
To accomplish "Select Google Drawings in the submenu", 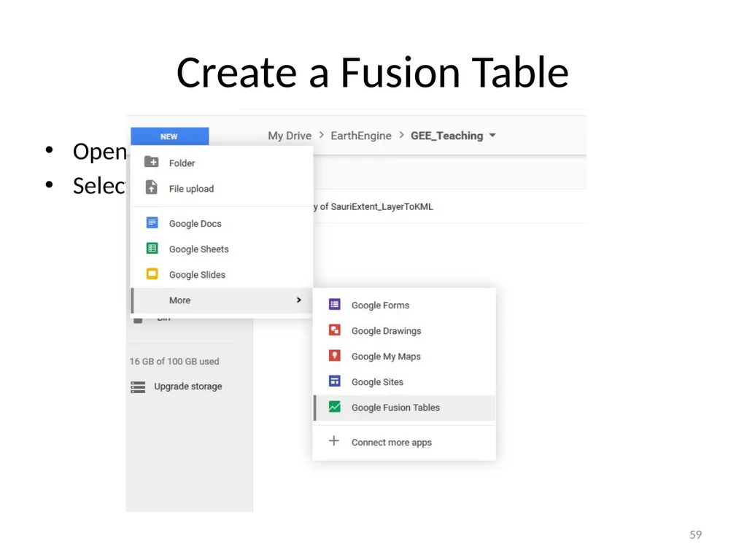I will click(x=404, y=331).
